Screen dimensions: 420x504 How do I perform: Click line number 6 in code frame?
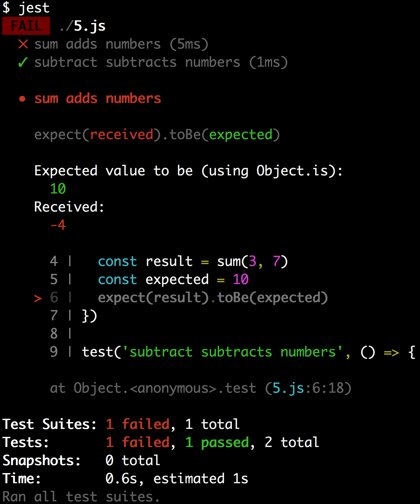point(54,297)
